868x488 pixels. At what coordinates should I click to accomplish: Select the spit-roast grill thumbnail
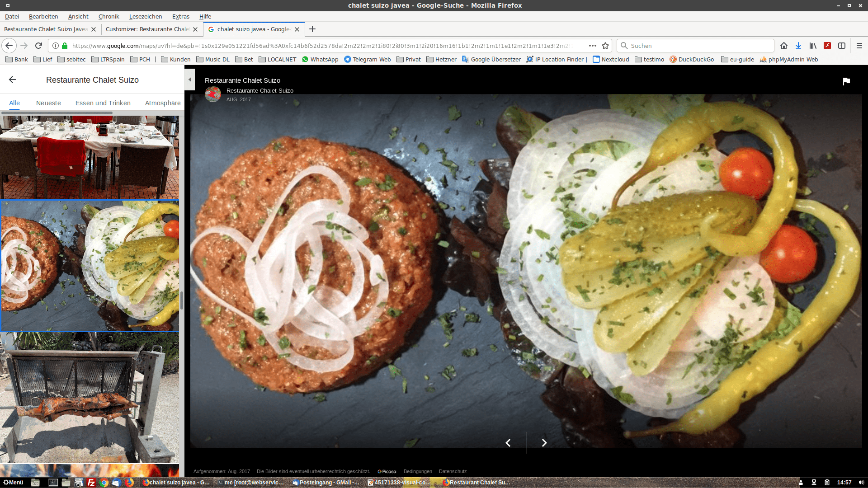90,398
